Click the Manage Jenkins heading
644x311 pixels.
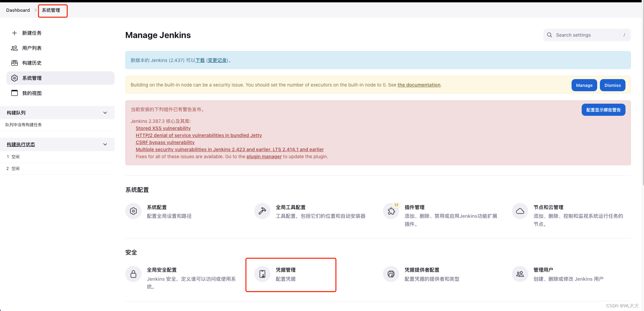[x=158, y=35]
